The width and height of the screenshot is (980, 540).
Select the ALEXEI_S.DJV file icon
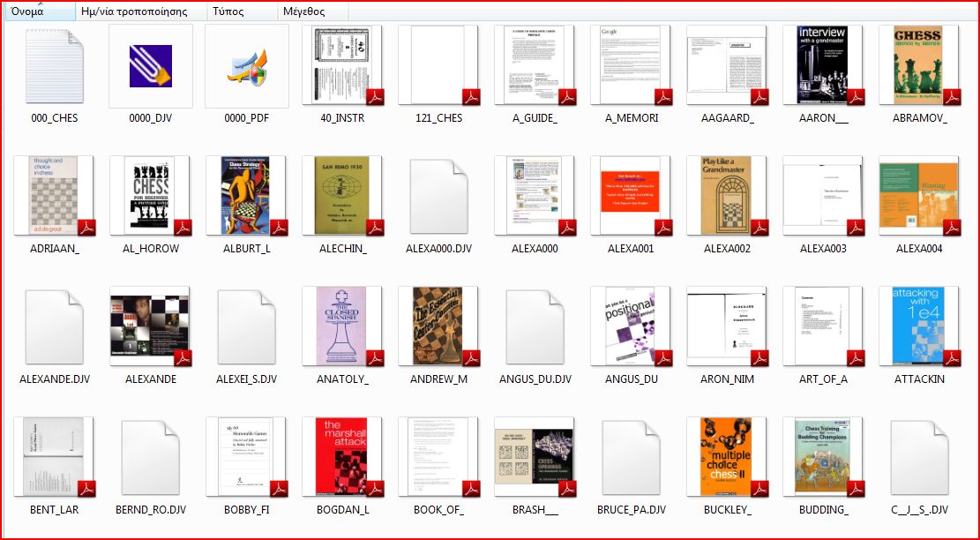coord(247,326)
